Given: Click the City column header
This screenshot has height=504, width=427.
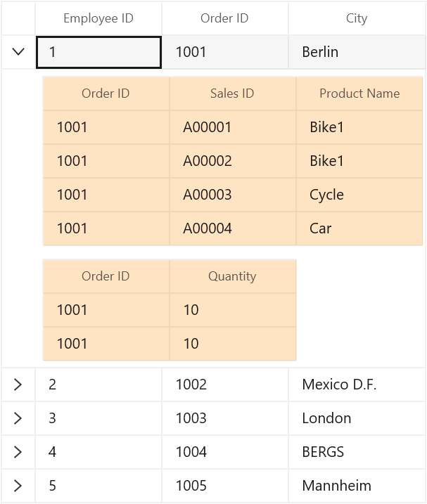Looking at the screenshot, I should coord(357,18).
